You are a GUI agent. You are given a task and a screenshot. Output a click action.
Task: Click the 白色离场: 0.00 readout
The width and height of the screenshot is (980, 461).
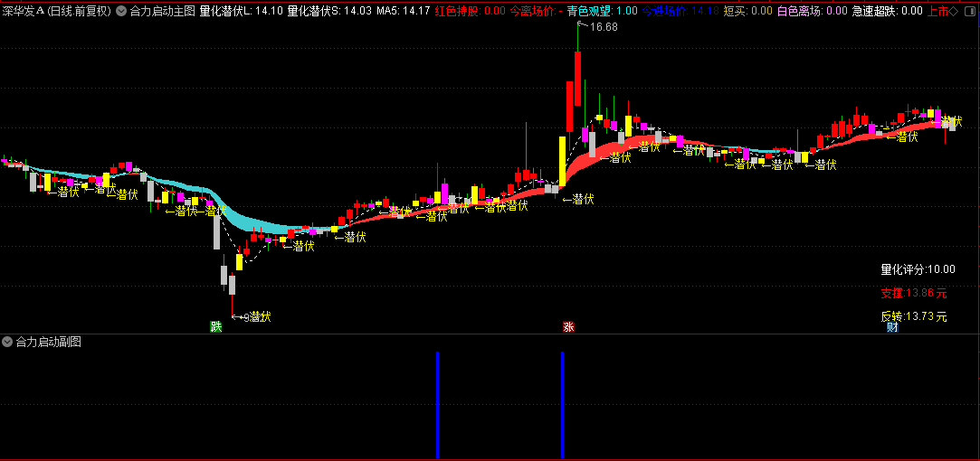point(813,11)
